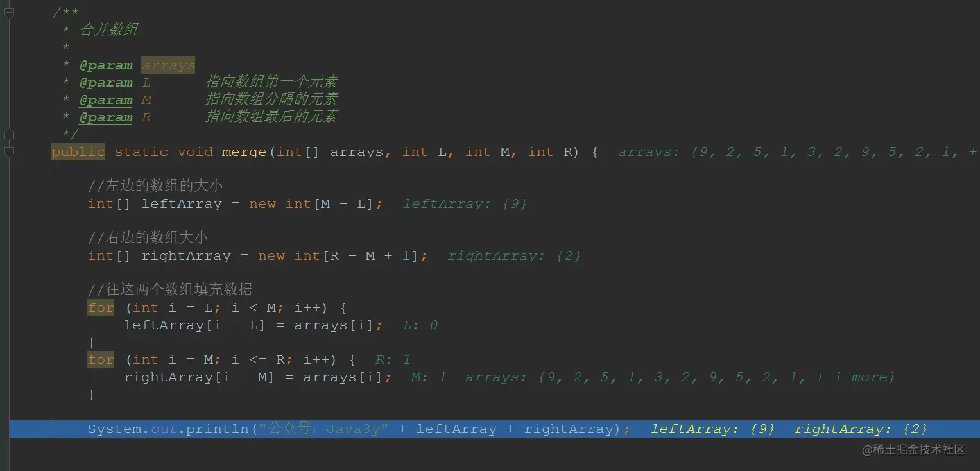Click the L: 0 inline debug hint

(x=420, y=325)
